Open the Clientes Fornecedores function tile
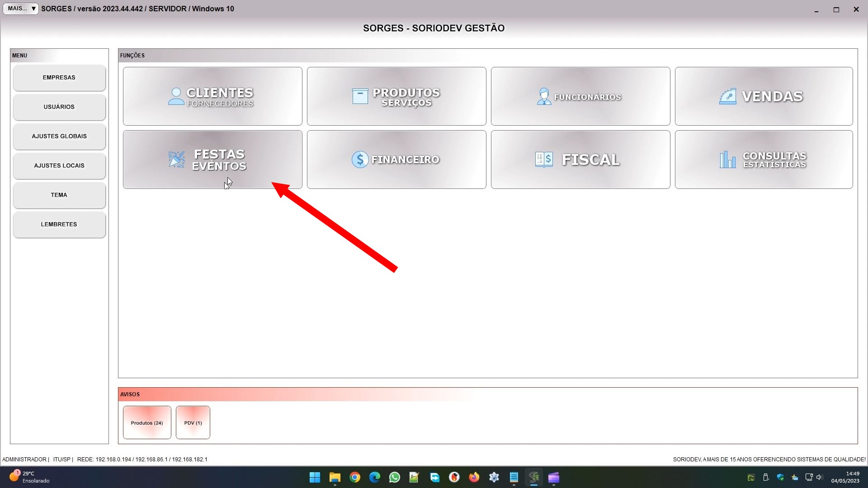The image size is (868, 488). coord(212,96)
